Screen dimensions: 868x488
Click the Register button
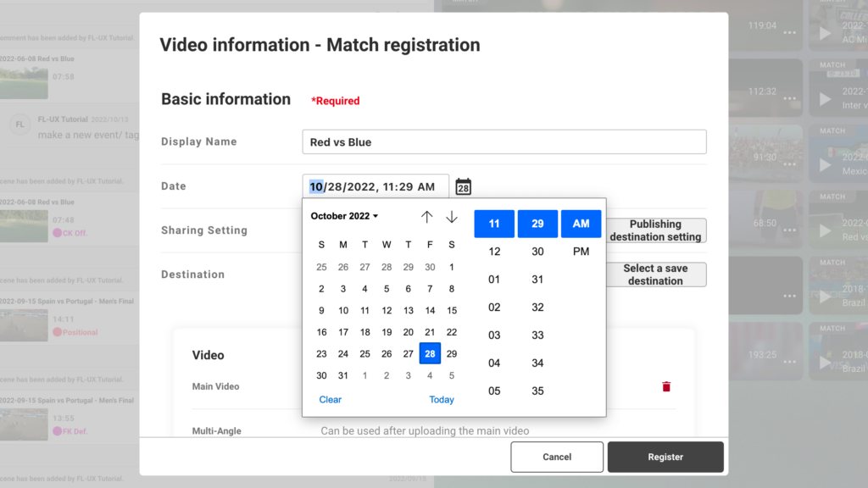click(x=665, y=457)
